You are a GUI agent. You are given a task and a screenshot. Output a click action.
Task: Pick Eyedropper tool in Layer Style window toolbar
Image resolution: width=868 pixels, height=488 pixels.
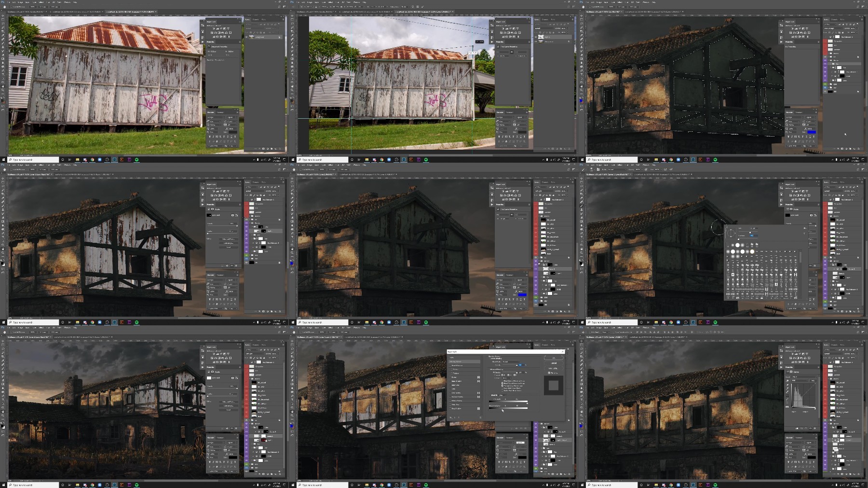point(292,361)
